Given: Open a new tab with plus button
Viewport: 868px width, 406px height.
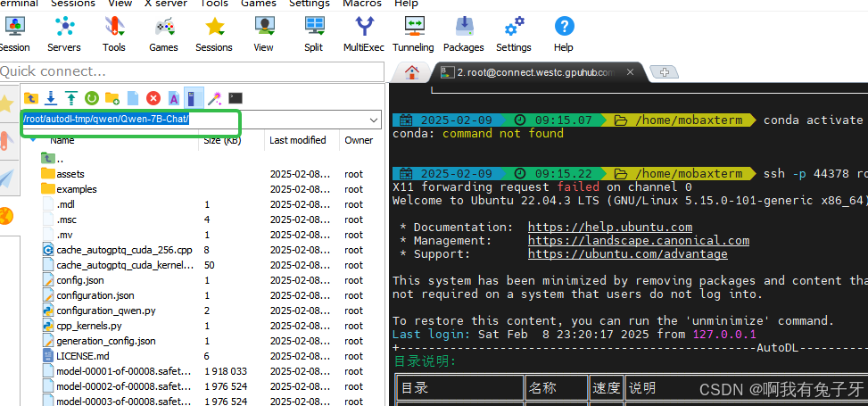Looking at the screenshot, I should [x=665, y=72].
